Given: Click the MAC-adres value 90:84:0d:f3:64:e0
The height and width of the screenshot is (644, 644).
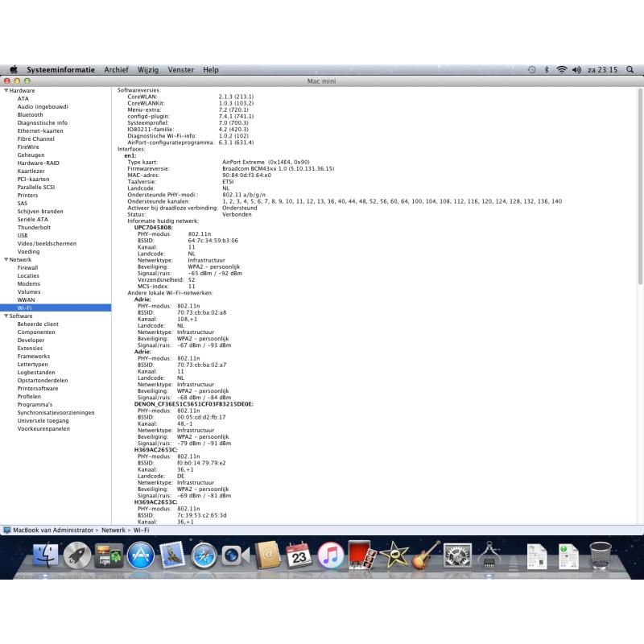Looking at the screenshot, I should point(247,175).
